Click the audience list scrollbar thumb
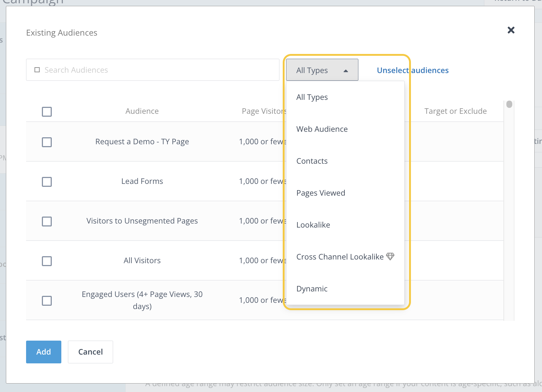Screen dimensions: 542x392 point(509,104)
